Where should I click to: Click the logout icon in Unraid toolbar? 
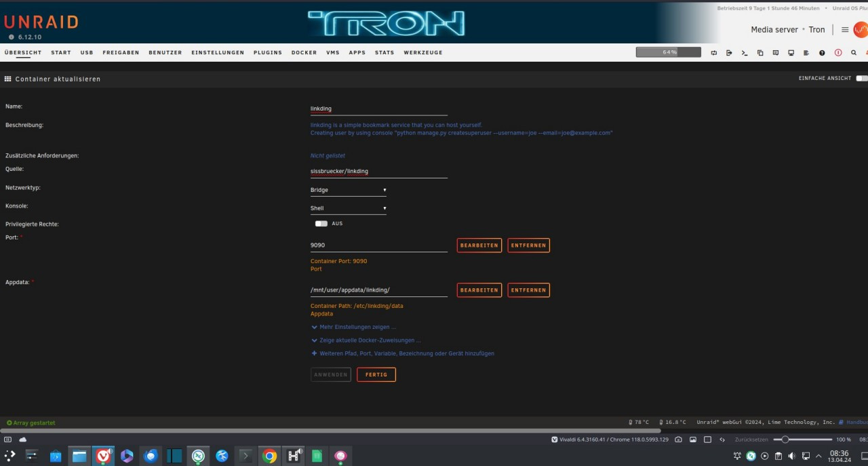(729, 52)
